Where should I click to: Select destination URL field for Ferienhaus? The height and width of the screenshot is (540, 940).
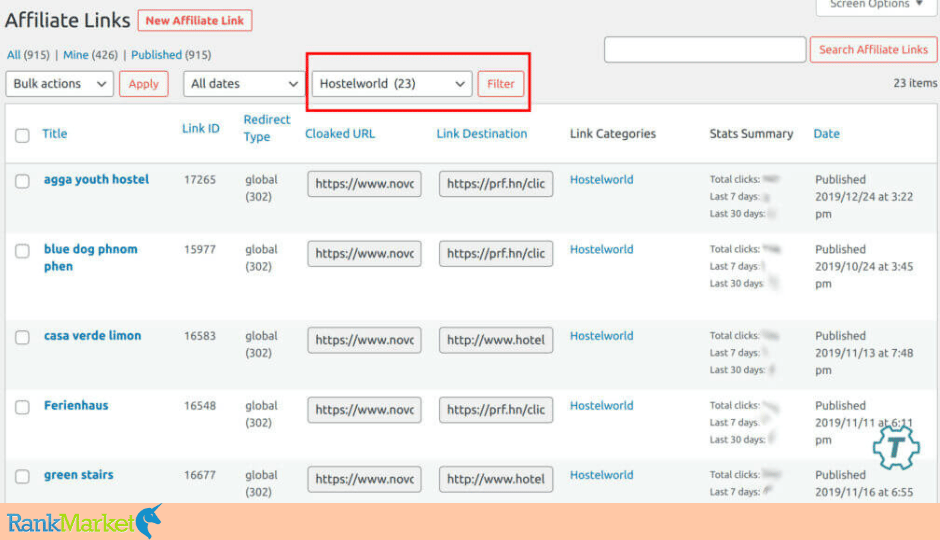tap(496, 409)
